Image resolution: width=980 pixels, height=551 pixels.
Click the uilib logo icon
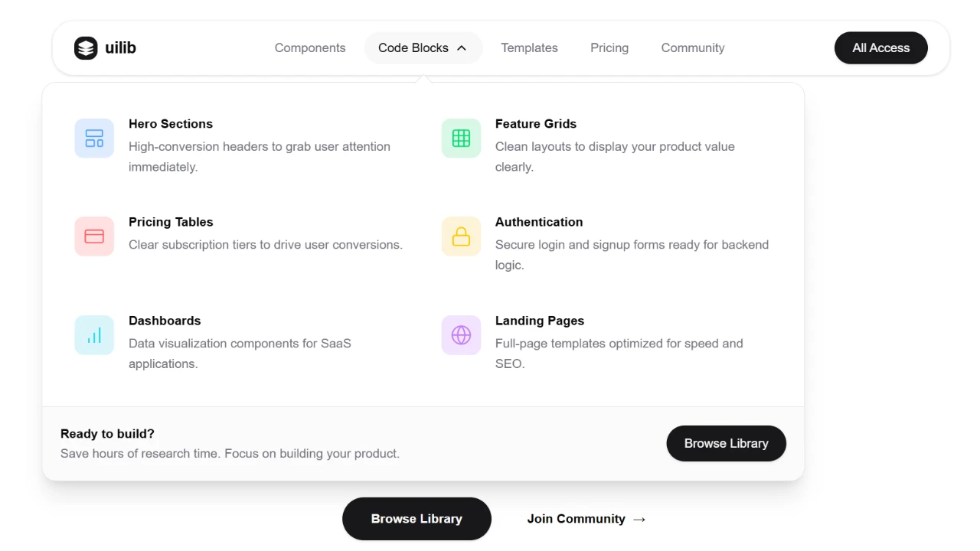(x=86, y=47)
